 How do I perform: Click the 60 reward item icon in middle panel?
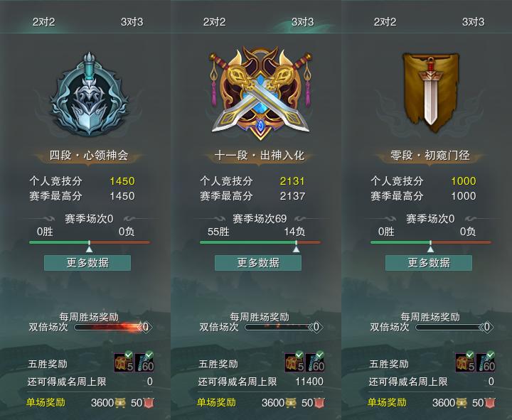click(315, 362)
